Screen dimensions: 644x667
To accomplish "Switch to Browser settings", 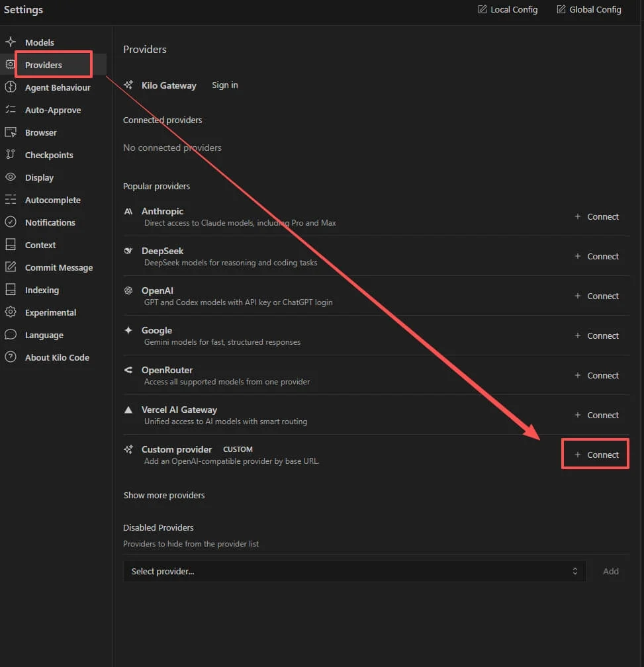I will (x=41, y=133).
